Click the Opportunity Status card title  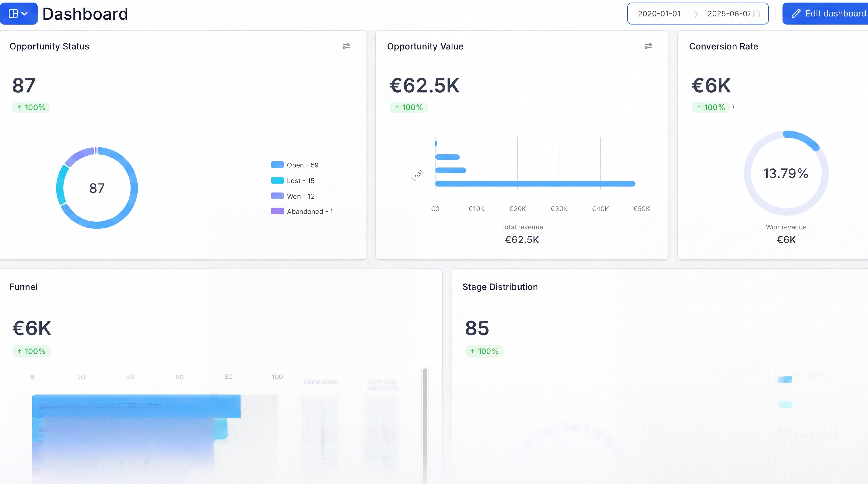(x=49, y=46)
